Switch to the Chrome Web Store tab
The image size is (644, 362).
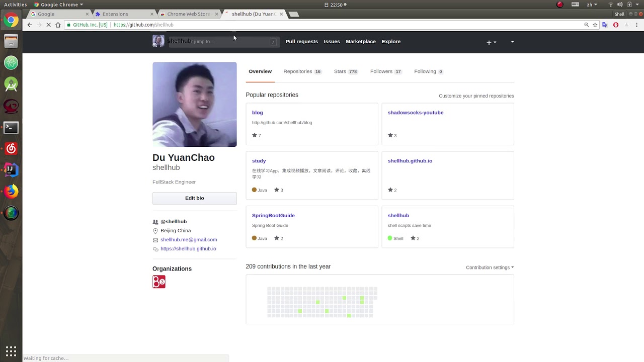[189, 14]
